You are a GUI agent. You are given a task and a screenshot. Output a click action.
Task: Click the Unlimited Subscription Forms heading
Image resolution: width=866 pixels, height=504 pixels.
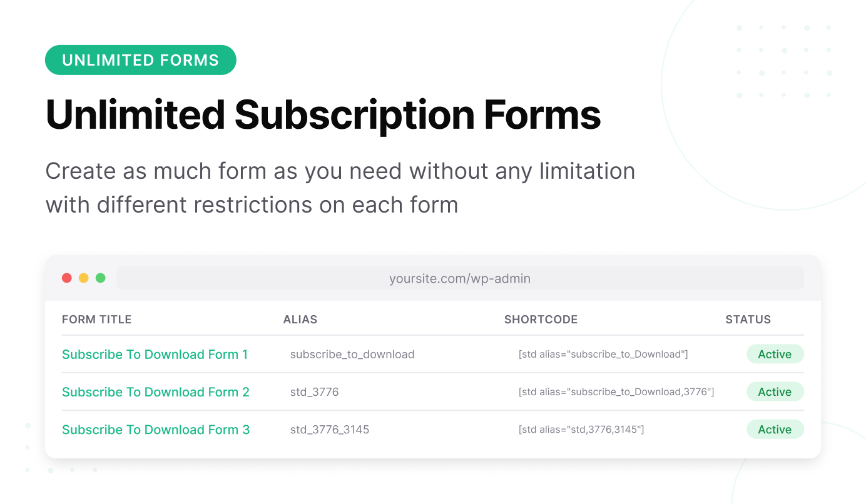323,115
